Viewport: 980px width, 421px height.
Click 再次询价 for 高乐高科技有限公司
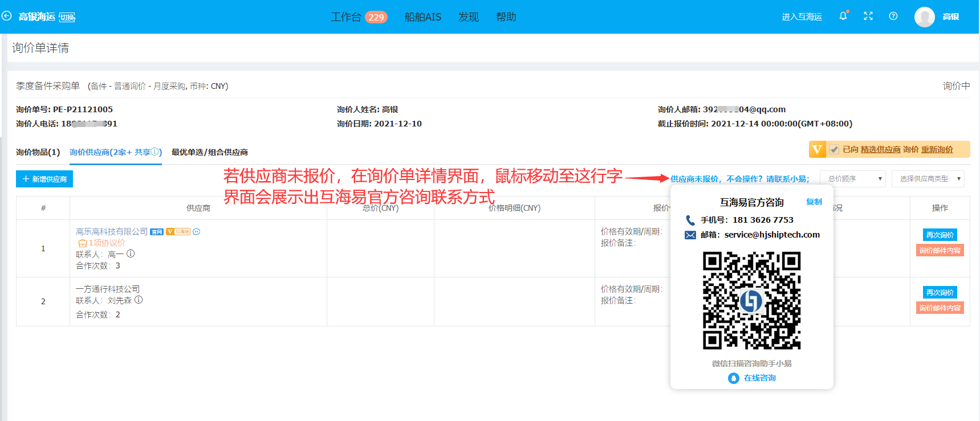click(940, 235)
